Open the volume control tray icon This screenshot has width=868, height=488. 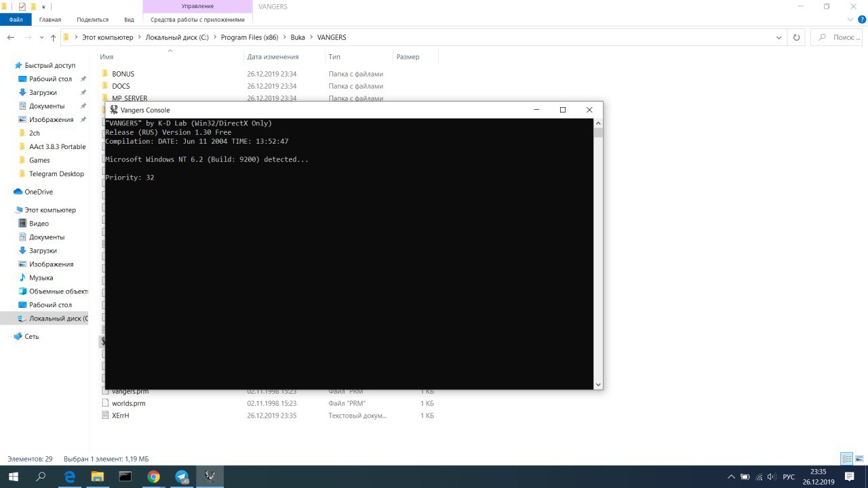point(772,476)
